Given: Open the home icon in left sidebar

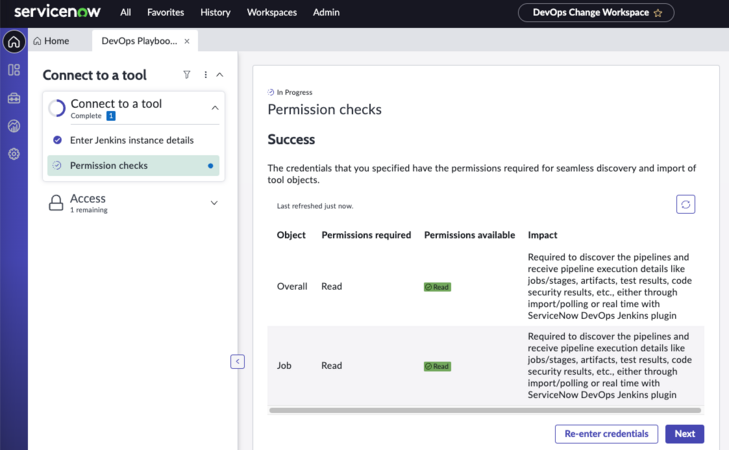Looking at the screenshot, I should tap(14, 42).
